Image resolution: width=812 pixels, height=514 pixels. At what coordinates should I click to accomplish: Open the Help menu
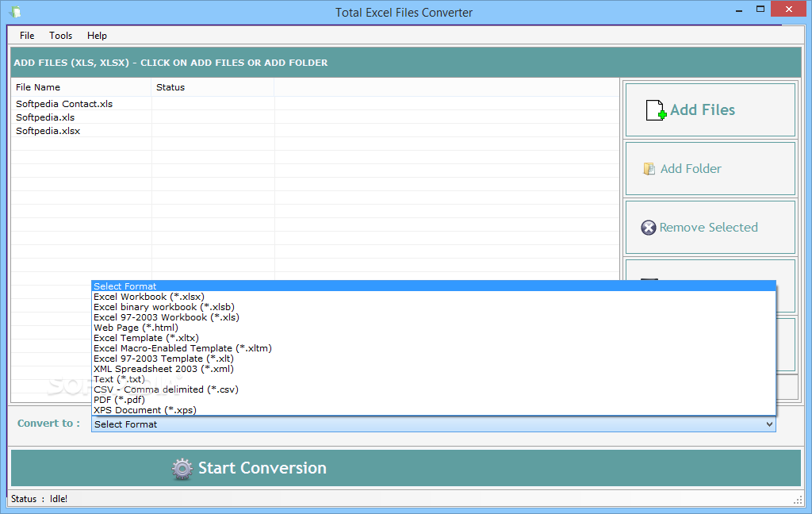97,35
